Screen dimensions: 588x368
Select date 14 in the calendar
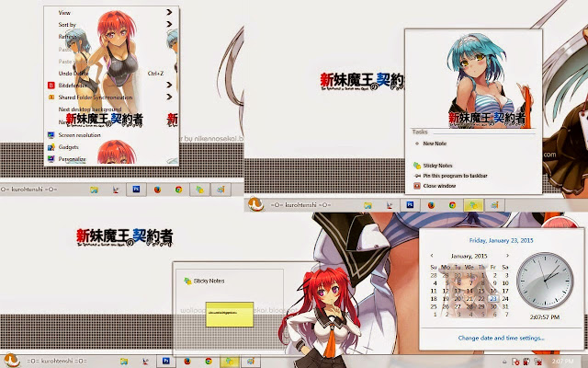(469, 291)
